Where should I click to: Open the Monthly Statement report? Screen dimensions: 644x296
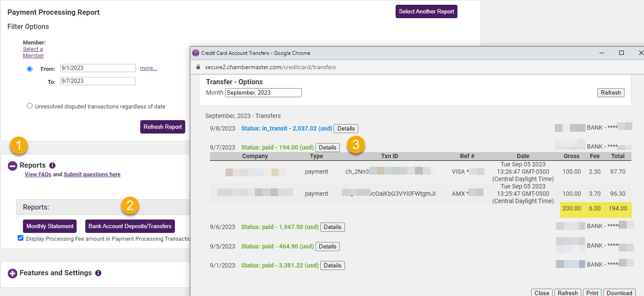click(x=49, y=226)
